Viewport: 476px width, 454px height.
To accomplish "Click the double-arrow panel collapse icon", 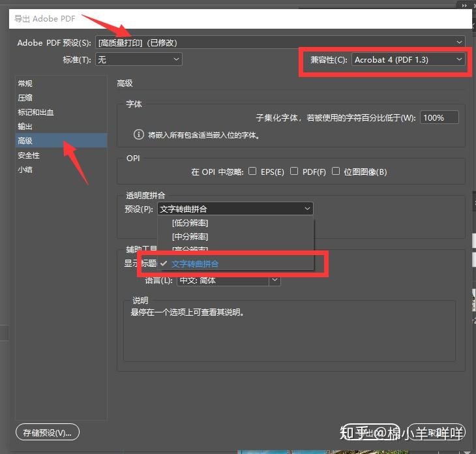I will click(x=464, y=5).
